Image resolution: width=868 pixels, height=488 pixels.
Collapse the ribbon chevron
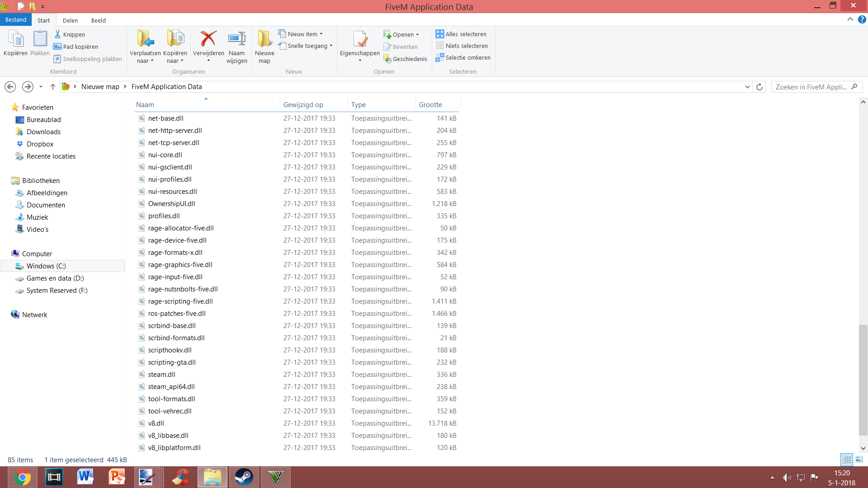coord(850,19)
